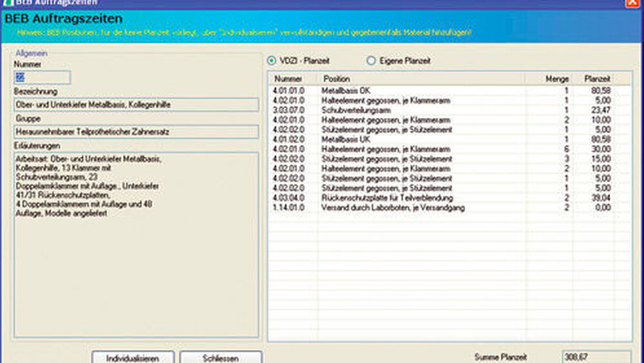Click the Individualisieren button
This screenshot has height=363, width=644.
point(133,357)
